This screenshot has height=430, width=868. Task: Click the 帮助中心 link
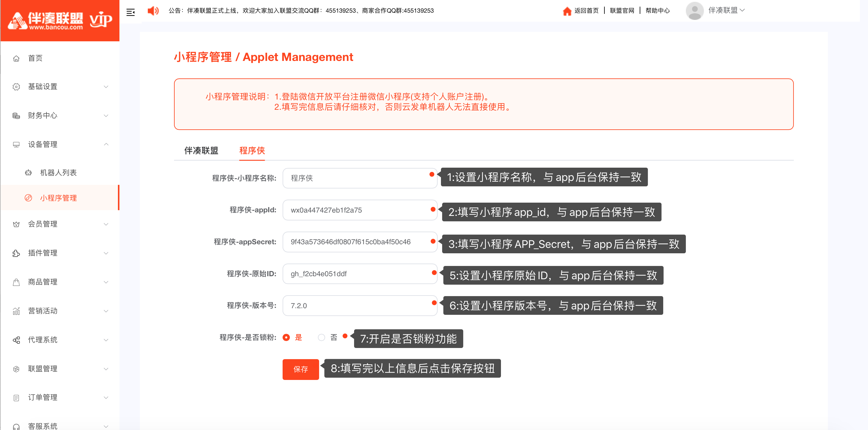pyautogui.click(x=658, y=11)
